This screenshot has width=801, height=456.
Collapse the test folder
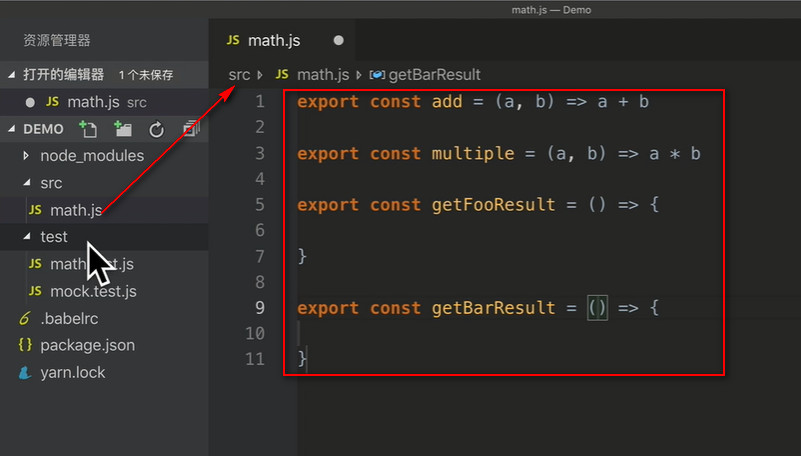[x=27, y=236]
